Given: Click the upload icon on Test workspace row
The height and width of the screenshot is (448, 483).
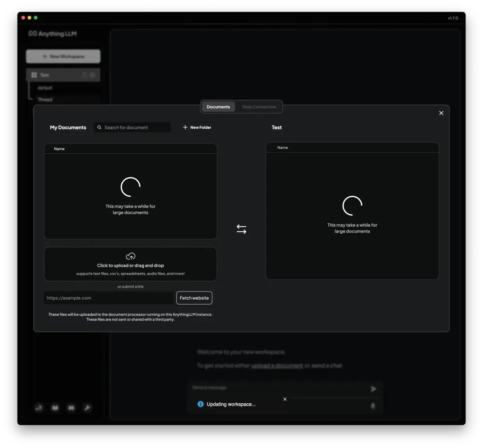Looking at the screenshot, I should tap(84, 75).
